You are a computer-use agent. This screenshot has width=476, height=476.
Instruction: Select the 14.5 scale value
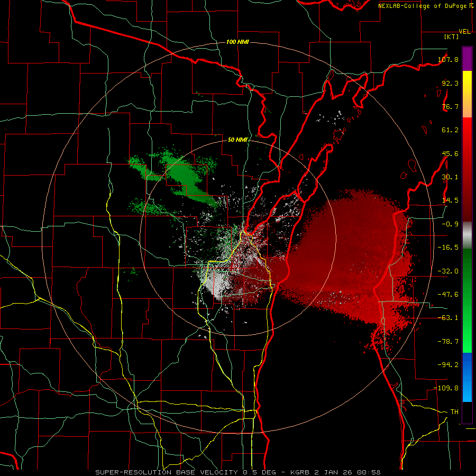[450, 200]
